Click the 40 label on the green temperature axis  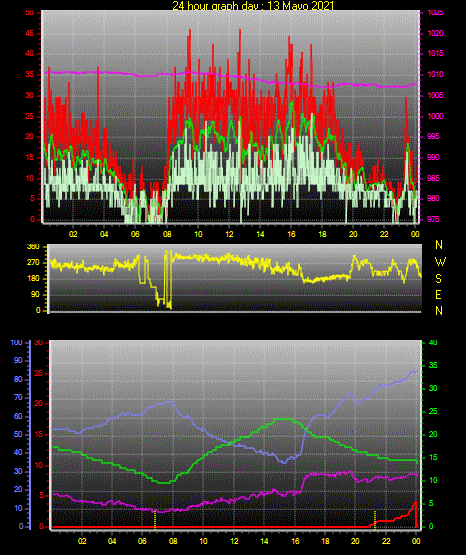pyautogui.click(x=433, y=342)
